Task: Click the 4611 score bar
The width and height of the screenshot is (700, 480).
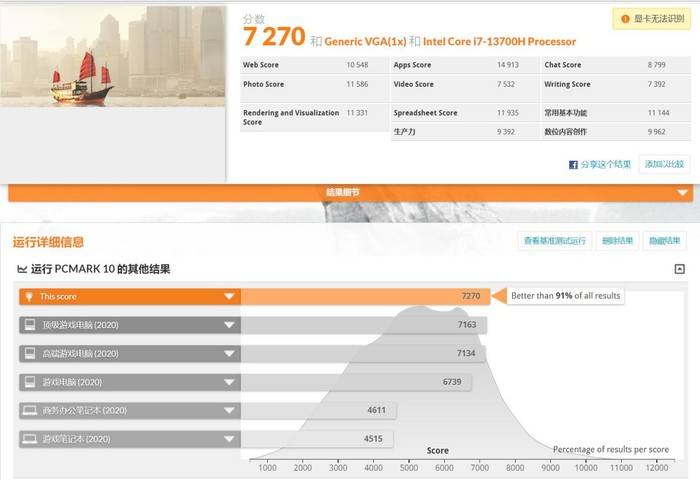Action: point(318,410)
